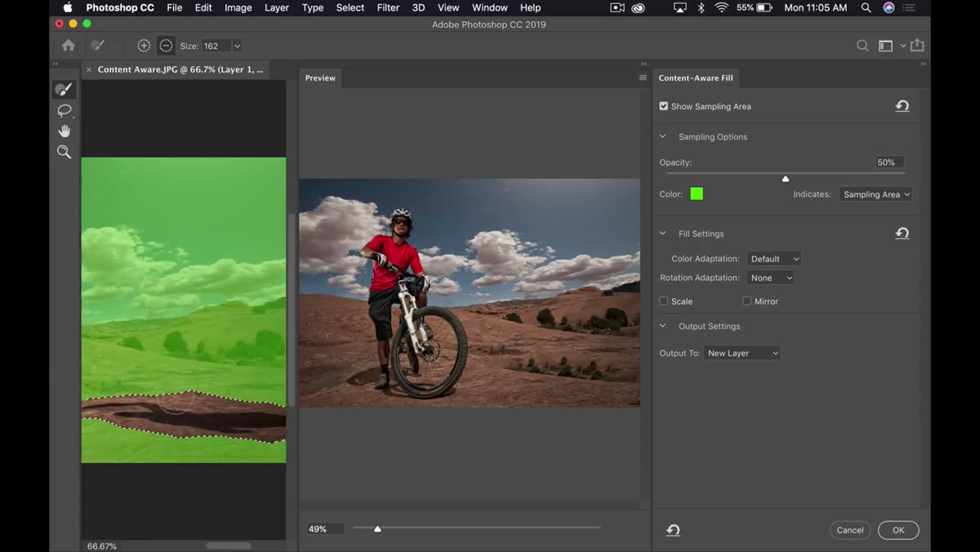Click the share icon at top right

click(x=917, y=46)
